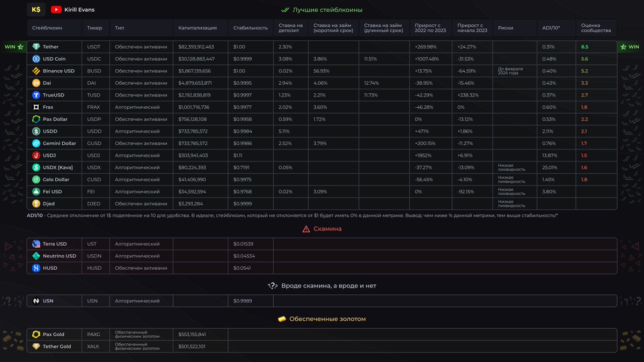Click the До февраля 2024 года risk note

click(x=510, y=71)
